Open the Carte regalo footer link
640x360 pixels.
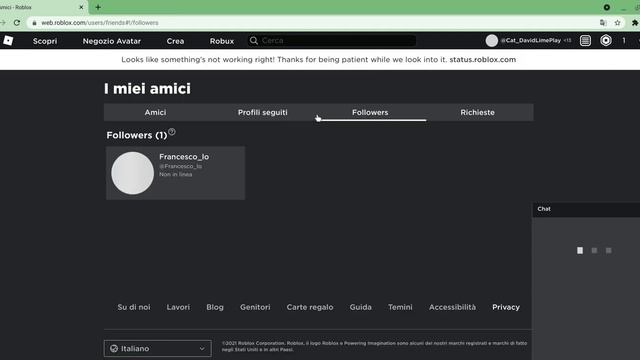click(x=310, y=307)
